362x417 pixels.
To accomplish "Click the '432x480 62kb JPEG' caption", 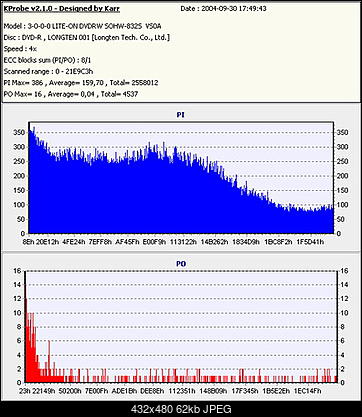I will pos(181,409).
